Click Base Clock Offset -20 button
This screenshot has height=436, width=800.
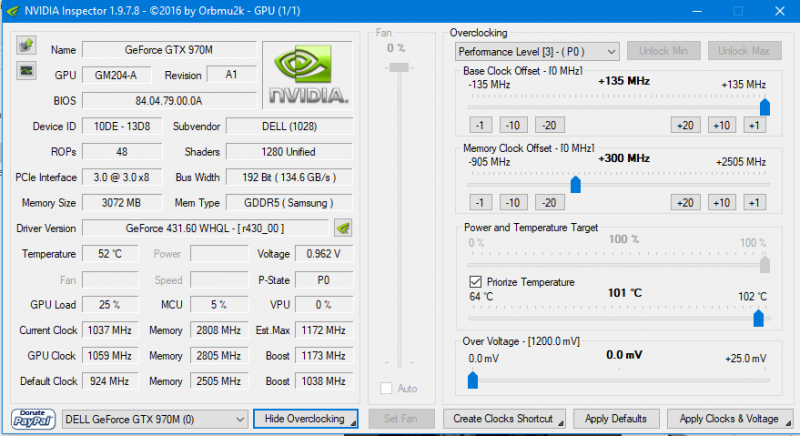549,125
